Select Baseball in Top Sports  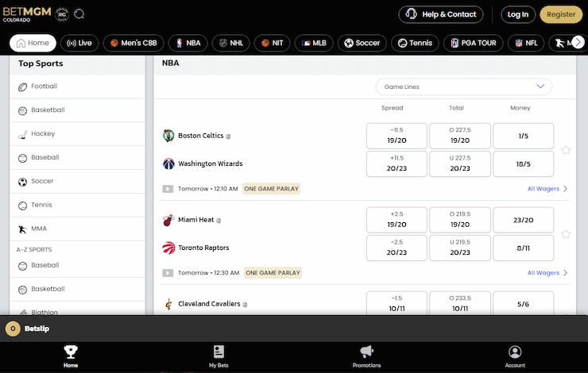77,158
